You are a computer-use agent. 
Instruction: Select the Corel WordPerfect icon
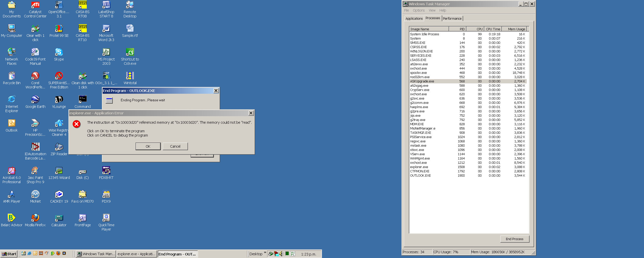coord(35,80)
